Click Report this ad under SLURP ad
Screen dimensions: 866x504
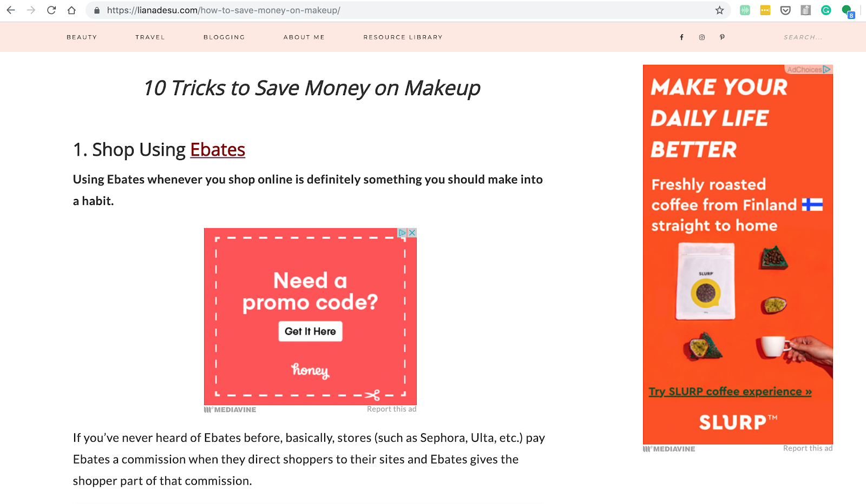click(x=808, y=448)
